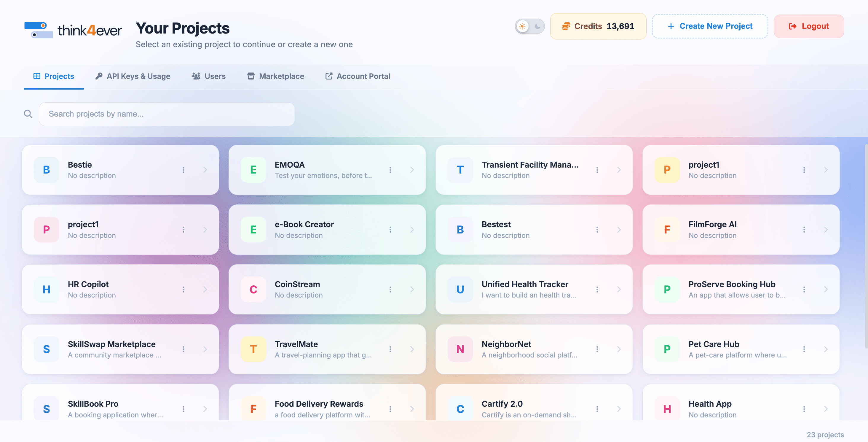Open three-dot menu for Pet Care Hub
Viewport: 868px width, 442px height.
tap(804, 349)
